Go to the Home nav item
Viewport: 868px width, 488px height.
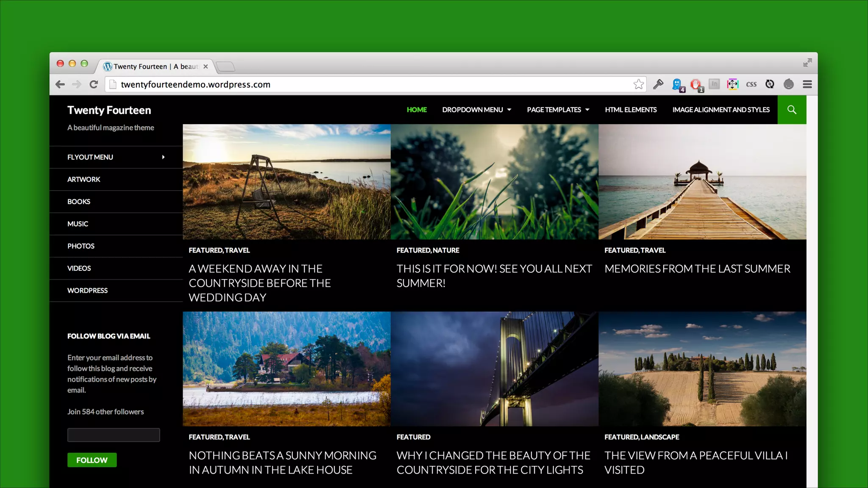click(416, 110)
